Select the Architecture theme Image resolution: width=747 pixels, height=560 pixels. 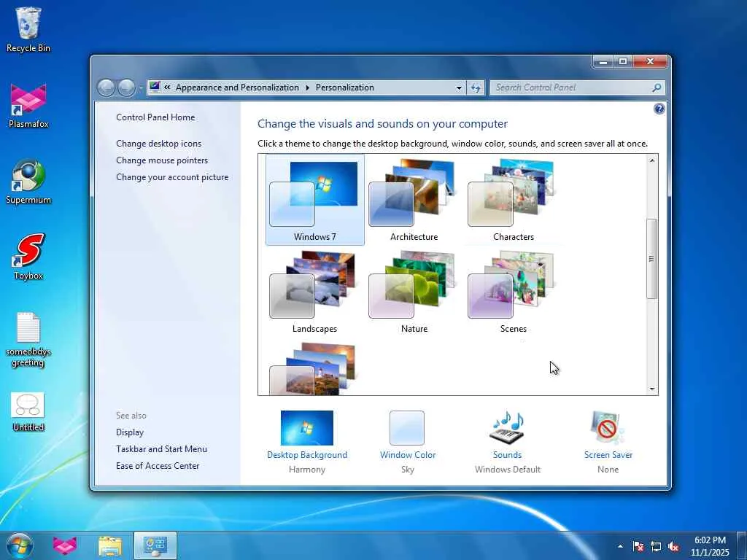point(414,200)
